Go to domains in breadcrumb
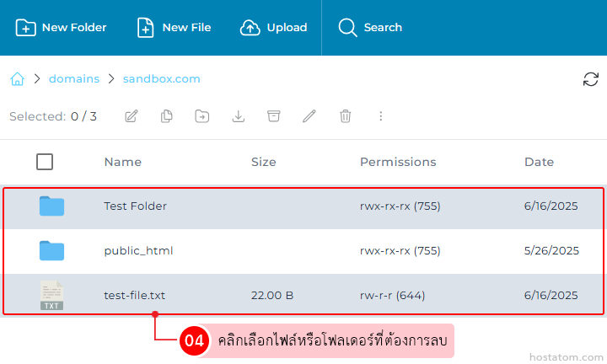Image resolution: width=607 pixels, height=364 pixels. point(74,79)
